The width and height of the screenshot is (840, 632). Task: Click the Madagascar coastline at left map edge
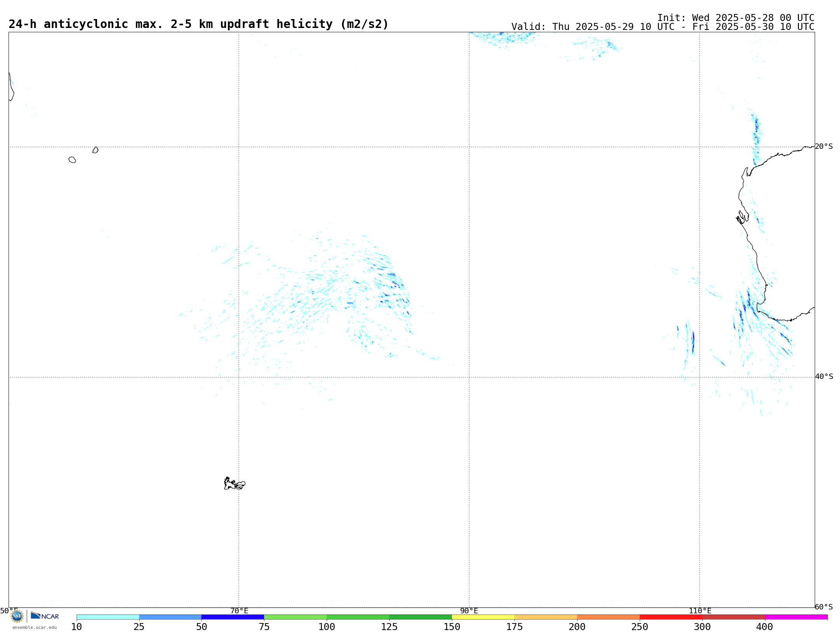11,87
